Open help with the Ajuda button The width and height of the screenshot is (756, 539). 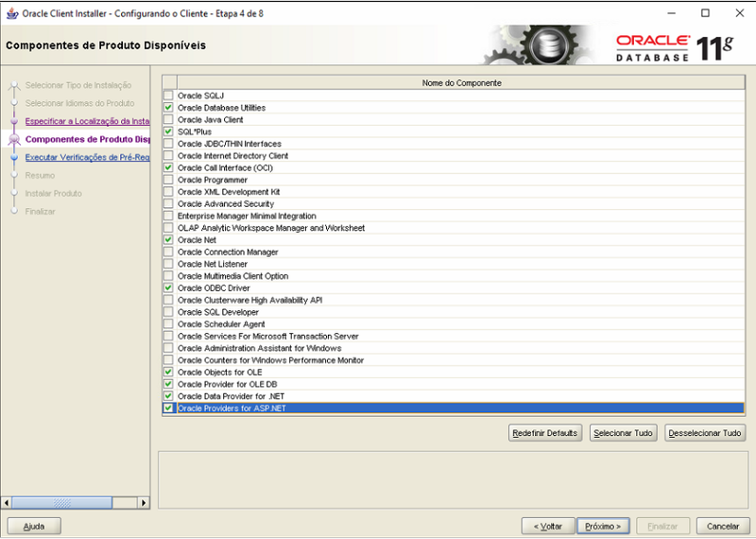pos(34,526)
